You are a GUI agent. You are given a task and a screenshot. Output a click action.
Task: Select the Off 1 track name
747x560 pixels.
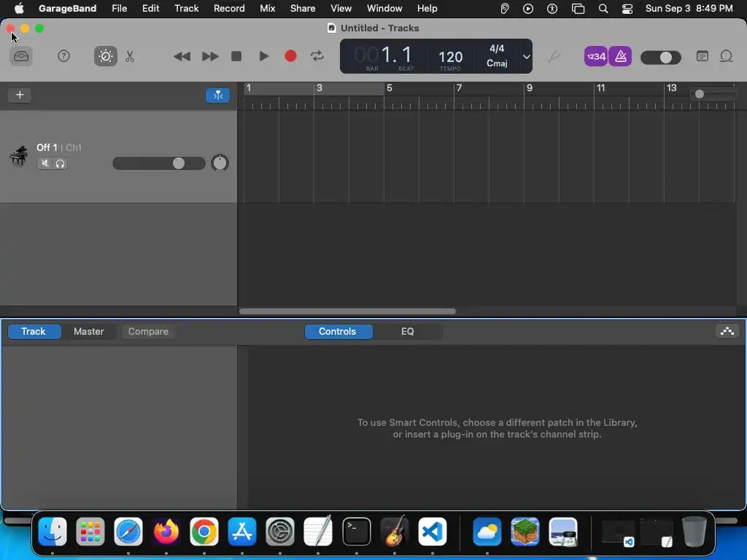tap(47, 147)
